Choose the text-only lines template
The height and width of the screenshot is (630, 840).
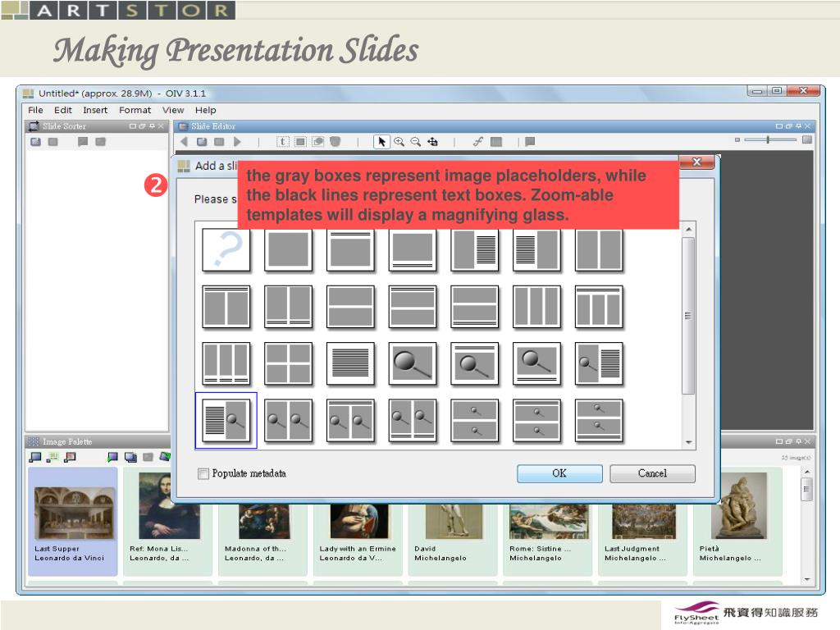pos(350,363)
